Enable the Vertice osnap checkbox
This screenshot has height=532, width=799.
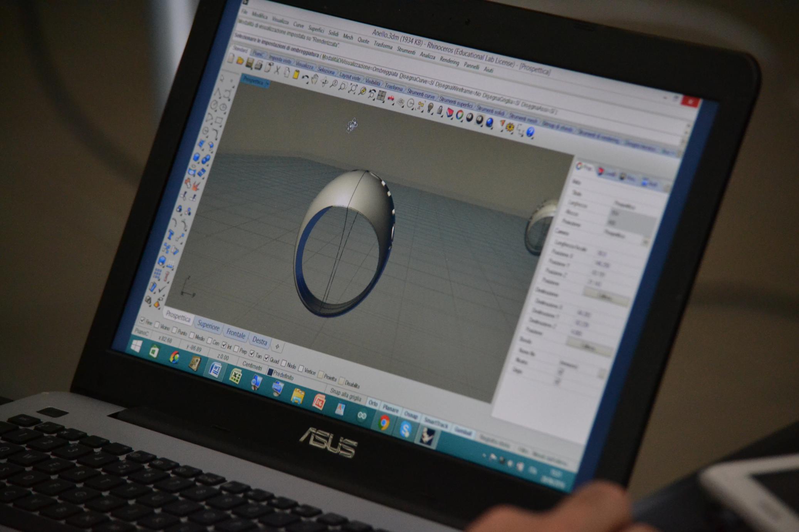point(301,369)
